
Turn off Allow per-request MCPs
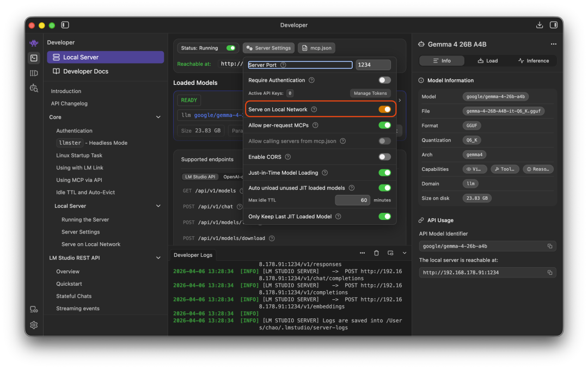tap(384, 125)
